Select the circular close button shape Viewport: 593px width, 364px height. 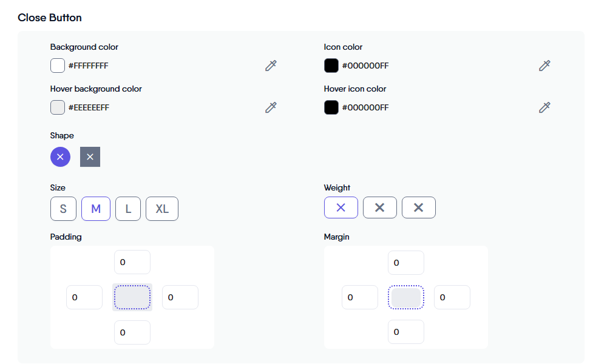[x=60, y=157]
